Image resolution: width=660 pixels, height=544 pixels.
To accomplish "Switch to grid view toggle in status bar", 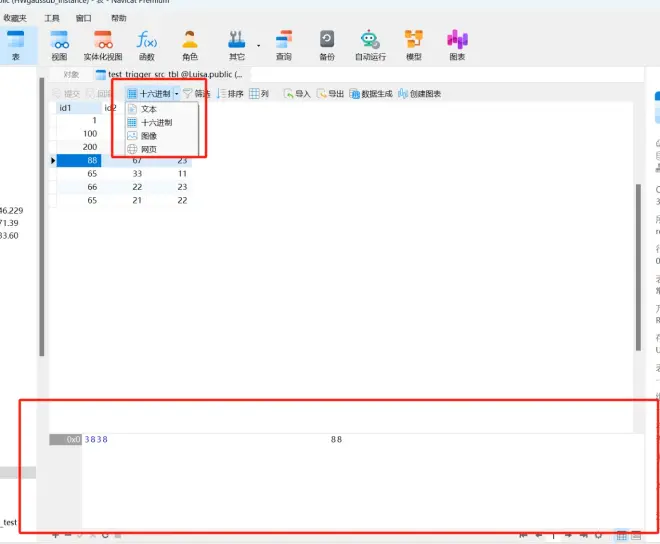I will 621,536.
